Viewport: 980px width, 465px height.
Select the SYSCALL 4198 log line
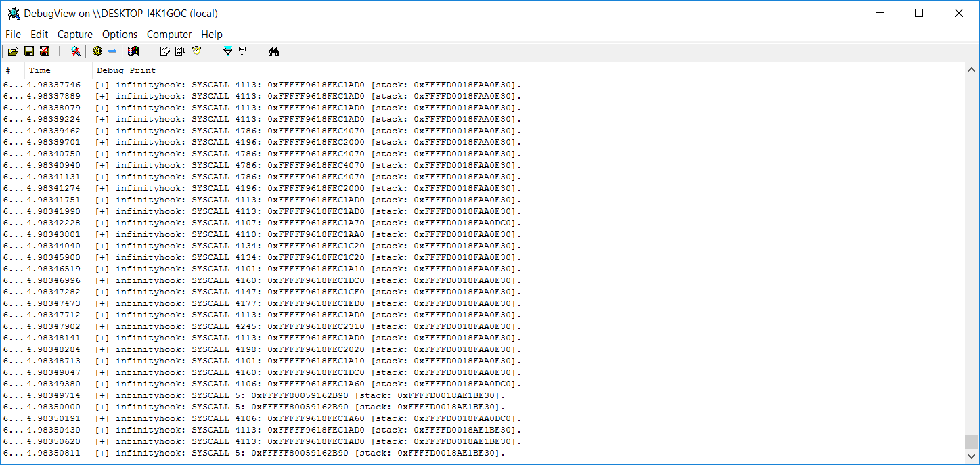tap(483, 349)
